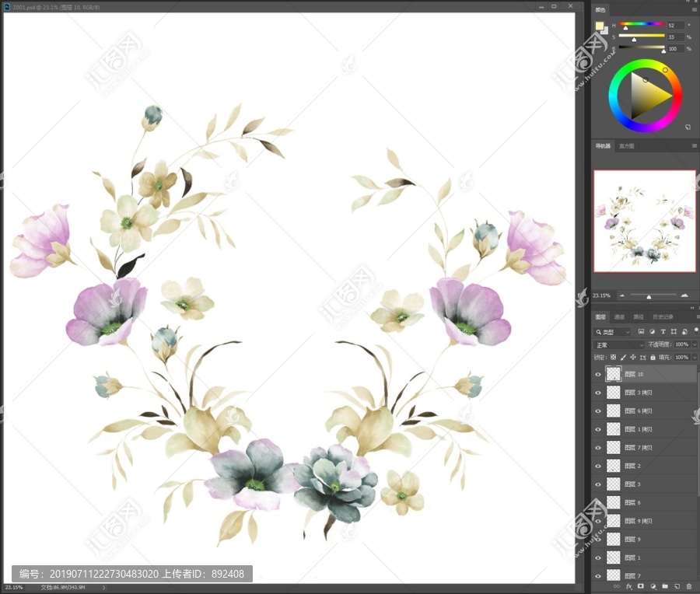Open the layer filter 类型 dropdown

[x=613, y=331]
